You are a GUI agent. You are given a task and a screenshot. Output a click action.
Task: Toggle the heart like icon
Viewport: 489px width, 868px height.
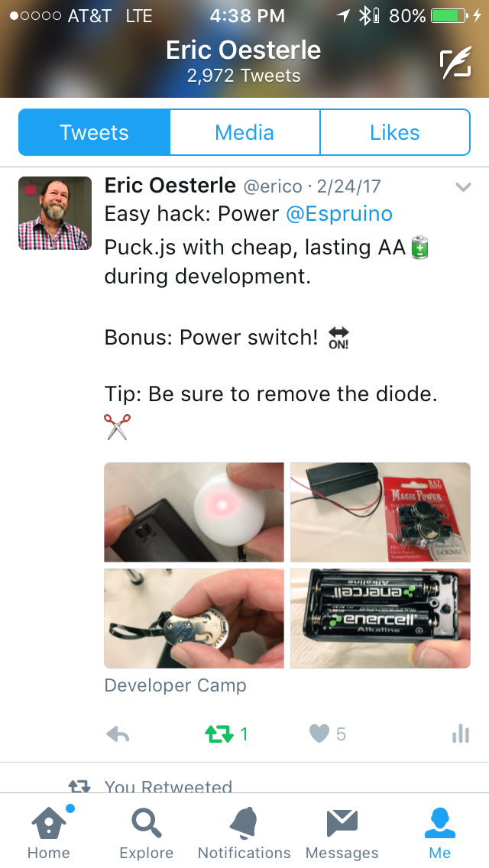(319, 734)
